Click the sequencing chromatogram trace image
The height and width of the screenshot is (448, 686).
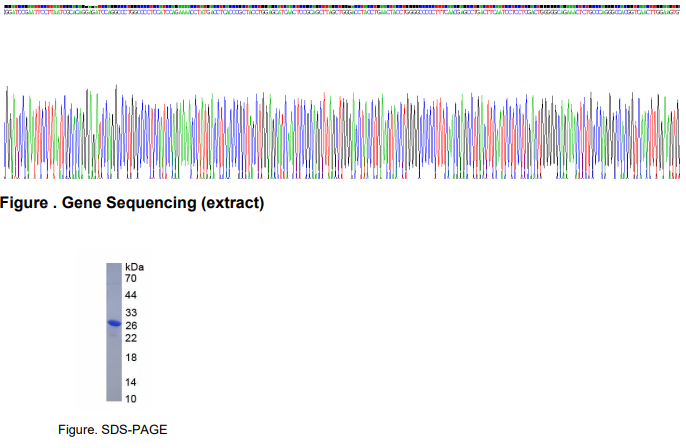click(342, 132)
